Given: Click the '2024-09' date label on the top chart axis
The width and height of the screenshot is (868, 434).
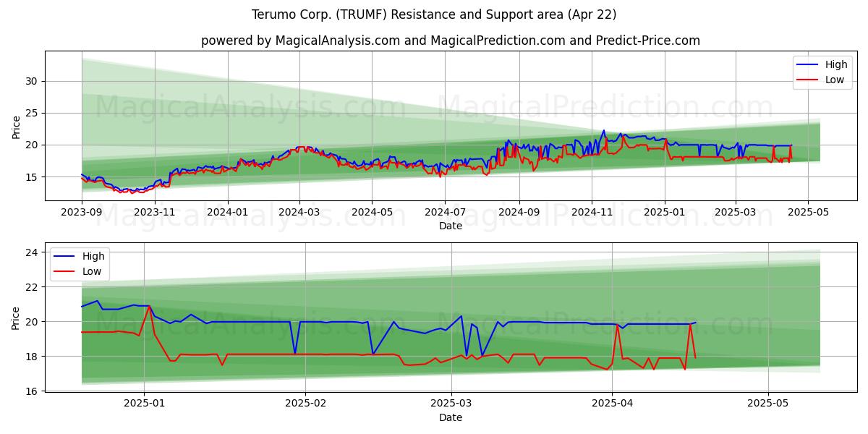Looking at the screenshot, I should [x=519, y=213].
